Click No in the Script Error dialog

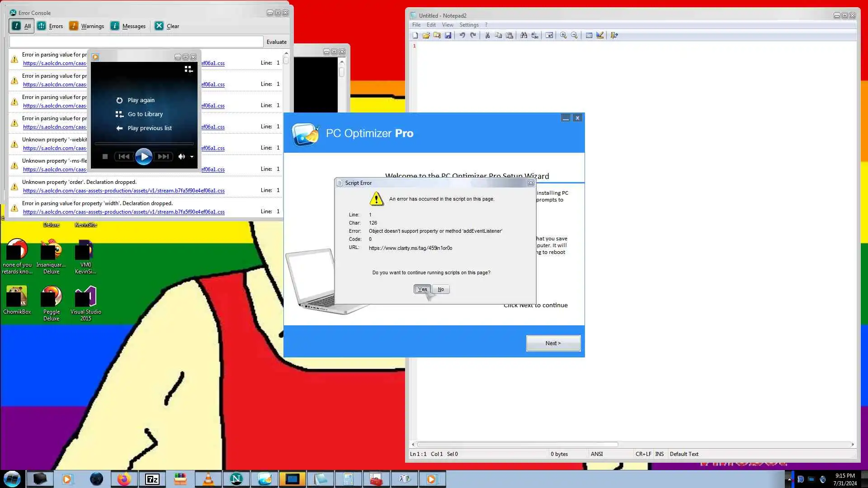click(440, 290)
